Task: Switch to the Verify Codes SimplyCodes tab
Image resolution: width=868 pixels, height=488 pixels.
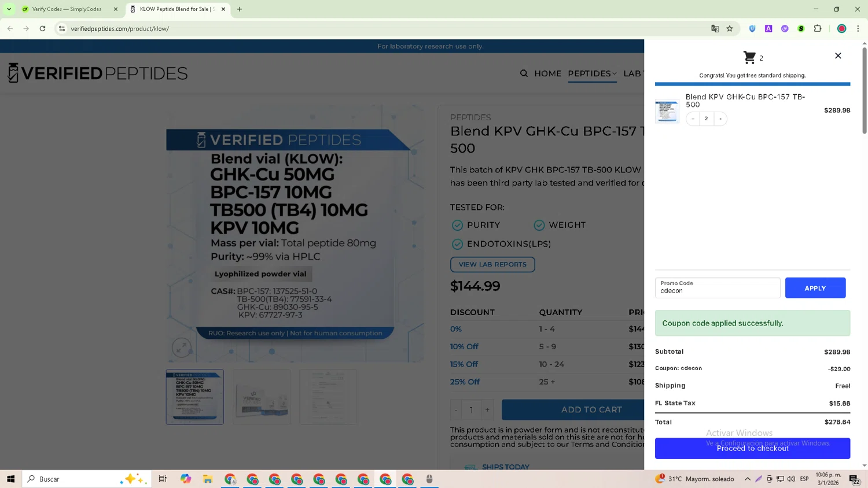Action: 67,9
